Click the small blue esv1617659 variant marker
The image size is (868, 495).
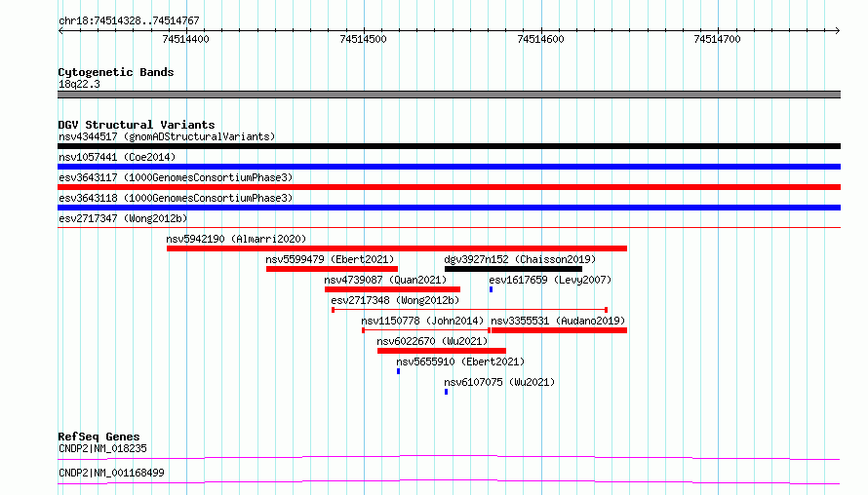(491, 289)
